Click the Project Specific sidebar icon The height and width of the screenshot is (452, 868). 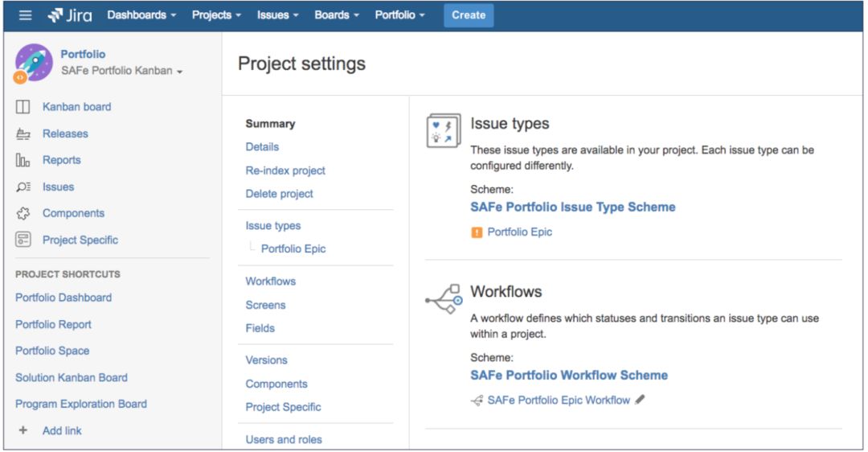pos(23,240)
